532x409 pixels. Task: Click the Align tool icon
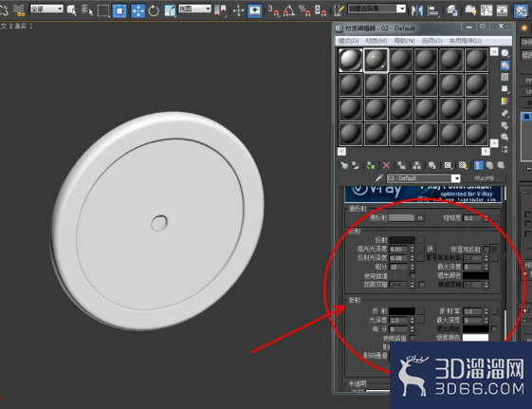pos(433,10)
